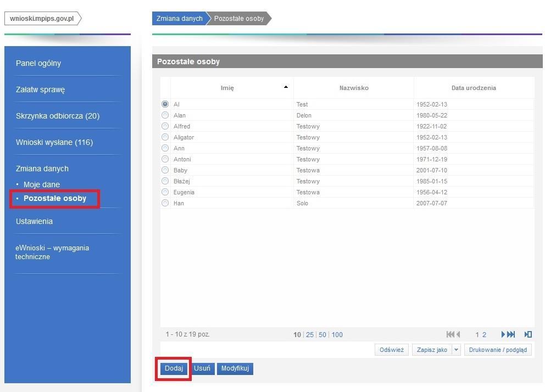Click the Zapisz jako button
This screenshot has width=545, height=392.
pos(432,350)
